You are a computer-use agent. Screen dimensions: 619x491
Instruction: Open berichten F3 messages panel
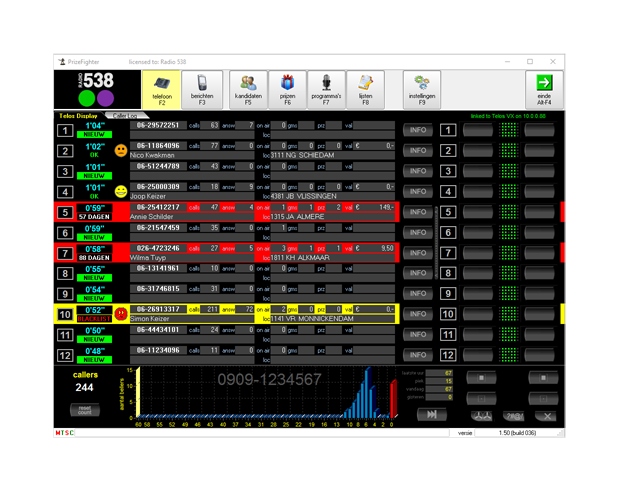[x=201, y=88]
